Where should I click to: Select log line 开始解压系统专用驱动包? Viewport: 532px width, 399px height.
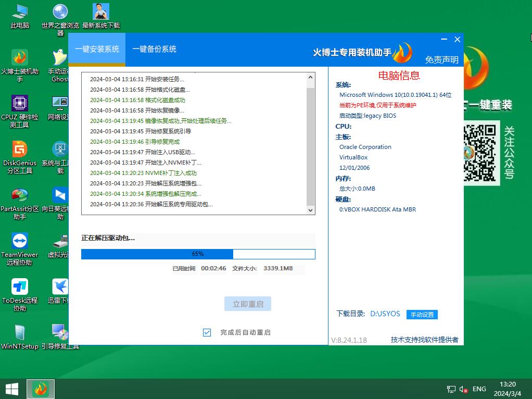[151, 204]
